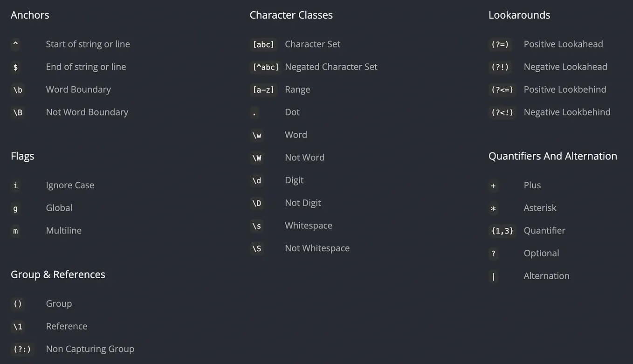Click the {1,3} quantifier token

pyautogui.click(x=502, y=231)
